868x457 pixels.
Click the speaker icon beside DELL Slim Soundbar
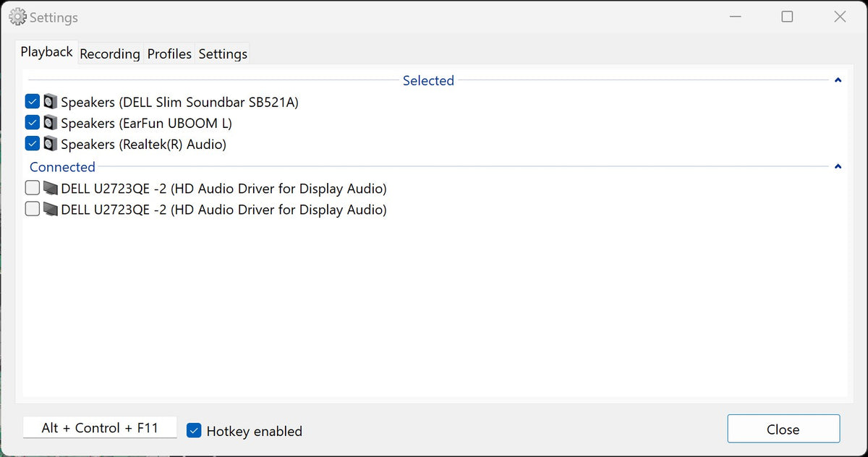pyautogui.click(x=50, y=102)
